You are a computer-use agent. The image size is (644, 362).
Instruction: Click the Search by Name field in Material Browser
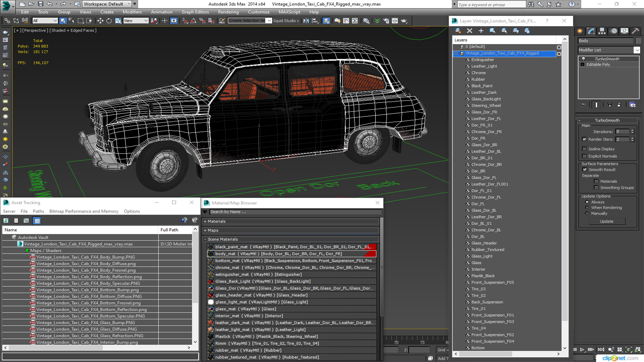[296, 212]
